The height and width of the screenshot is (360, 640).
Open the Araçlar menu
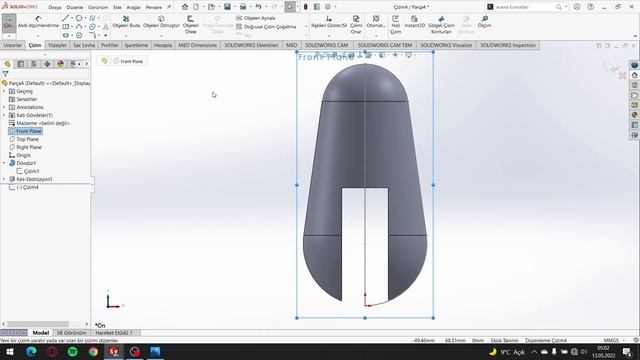(x=133, y=7)
